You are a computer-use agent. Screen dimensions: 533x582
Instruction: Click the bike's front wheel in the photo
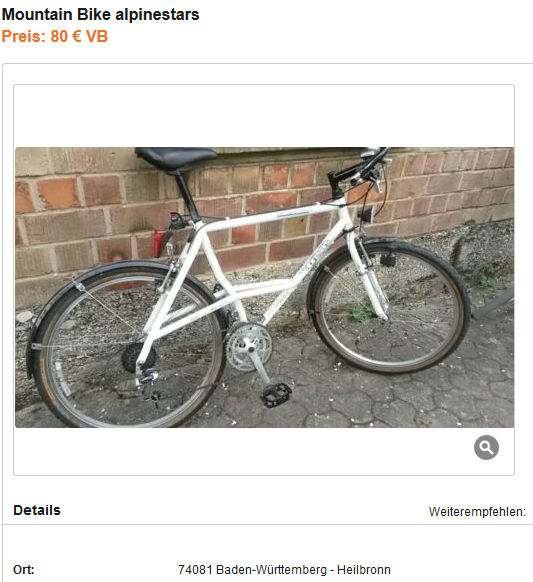pyautogui.click(x=390, y=305)
